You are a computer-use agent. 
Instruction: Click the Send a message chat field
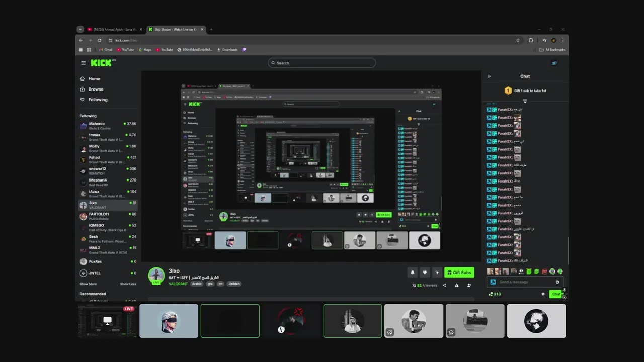[524, 282]
